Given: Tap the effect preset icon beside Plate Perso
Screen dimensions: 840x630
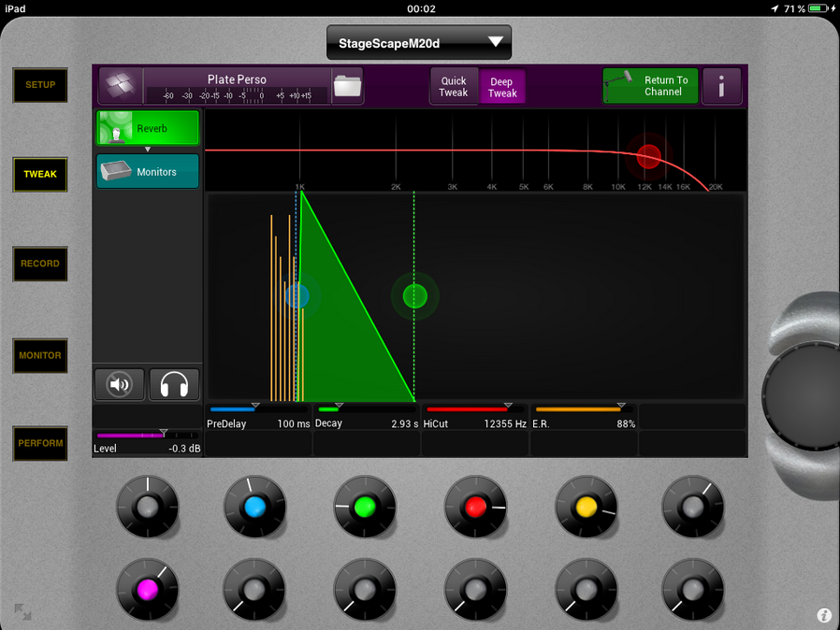Looking at the screenshot, I should click(119, 86).
